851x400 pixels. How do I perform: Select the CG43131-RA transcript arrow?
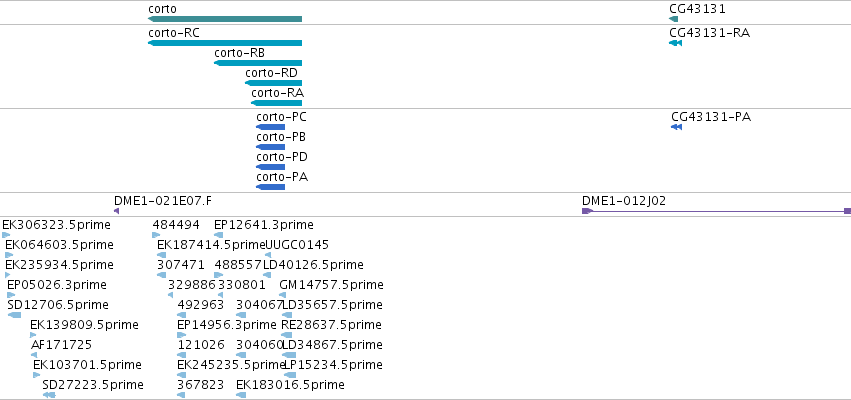pyautogui.click(x=675, y=43)
